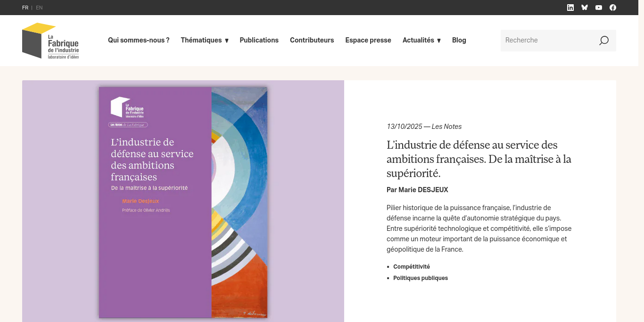Click the Politiques publiques tag
The height and width of the screenshot is (322, 644).
421,278
